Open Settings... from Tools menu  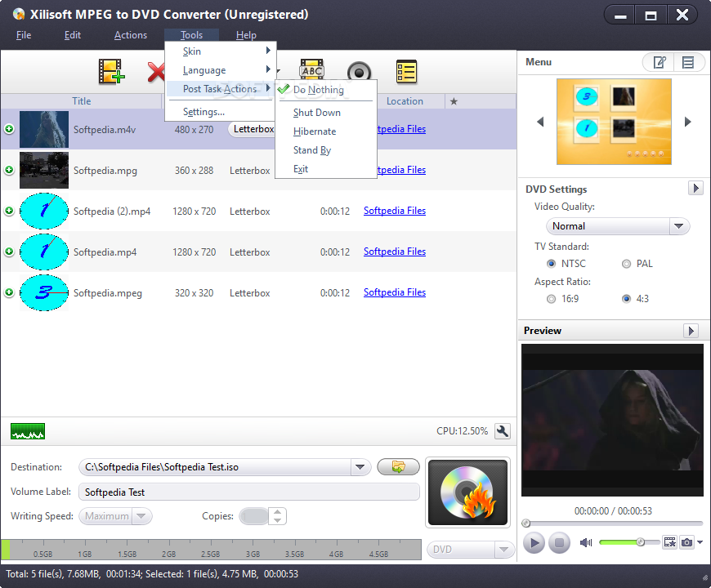pyautogui.click(x=220, y=111)
